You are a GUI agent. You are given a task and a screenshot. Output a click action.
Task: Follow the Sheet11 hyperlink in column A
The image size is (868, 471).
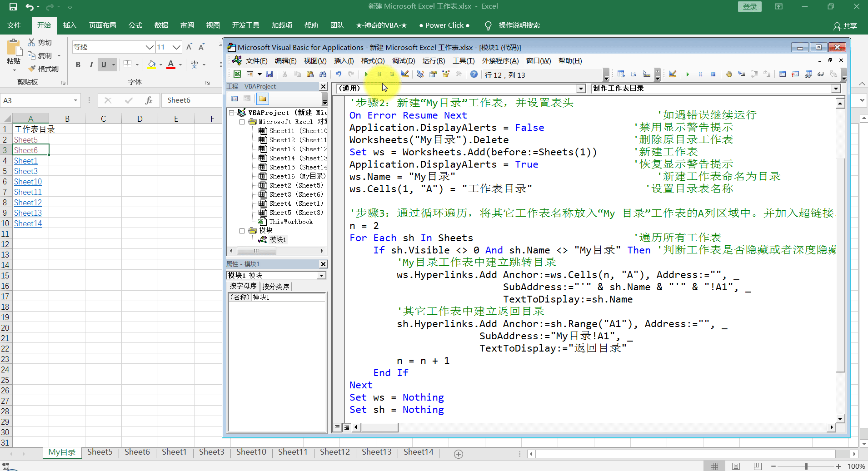point(28,192)
